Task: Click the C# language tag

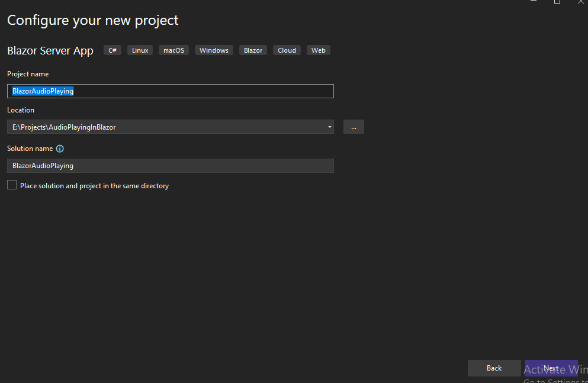Action: point(113,50)
